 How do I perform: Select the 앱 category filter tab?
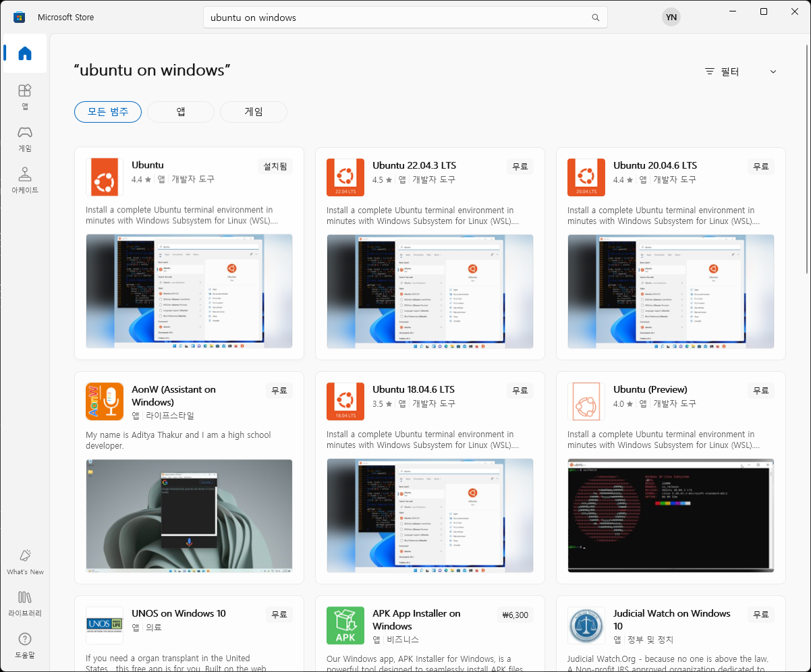[x=181, y=112]
